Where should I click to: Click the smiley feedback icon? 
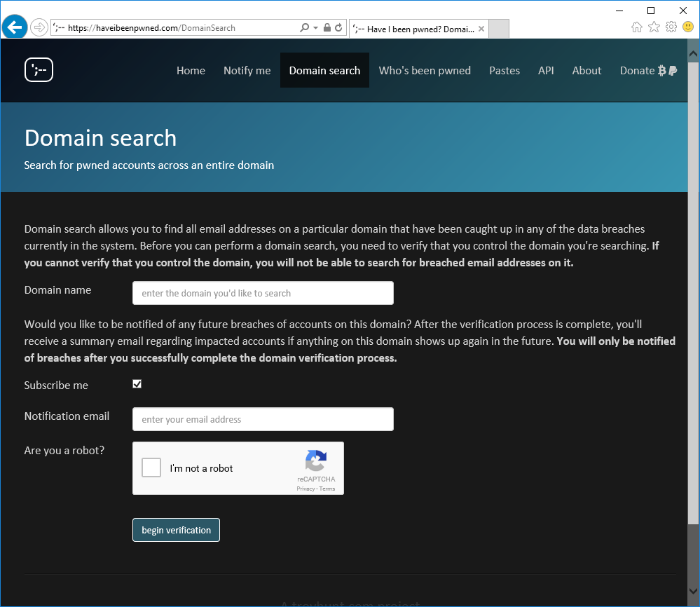click(688, 27)
